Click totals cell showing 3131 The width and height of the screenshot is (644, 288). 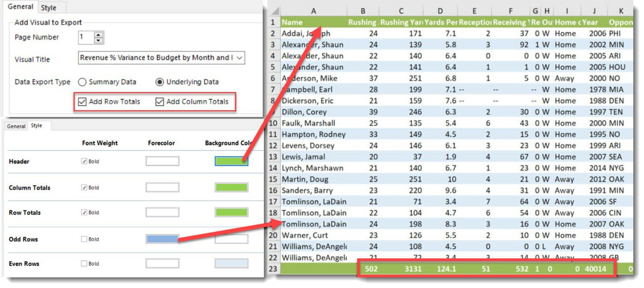pos(401,269)
